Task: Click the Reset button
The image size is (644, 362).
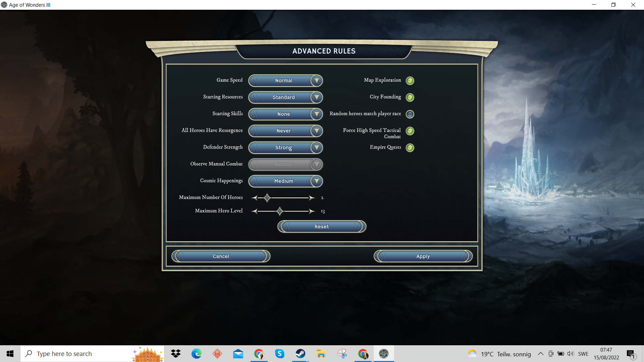Action: click(x=322, y=227)
